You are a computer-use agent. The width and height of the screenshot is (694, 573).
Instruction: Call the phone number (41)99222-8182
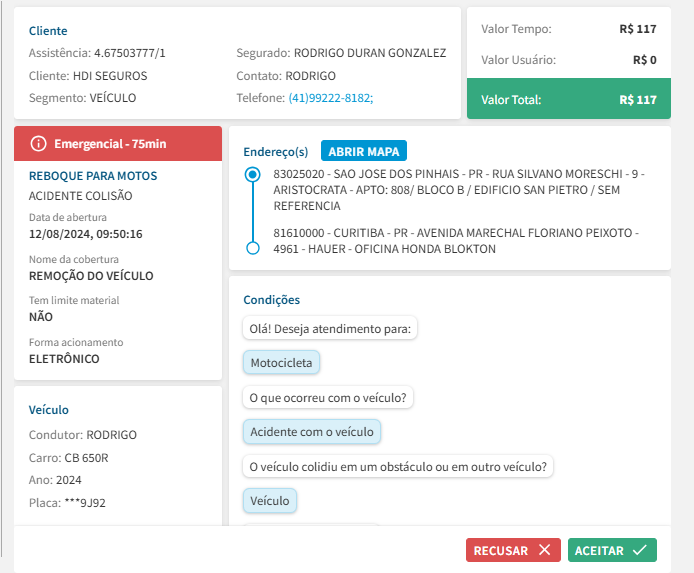tap(331, 98)
